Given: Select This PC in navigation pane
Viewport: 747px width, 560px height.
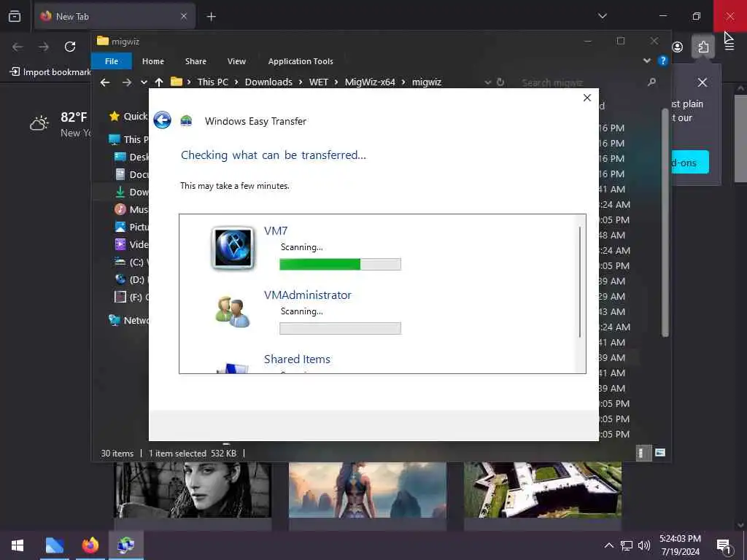Looking at the screenshot, I should 128,139.
